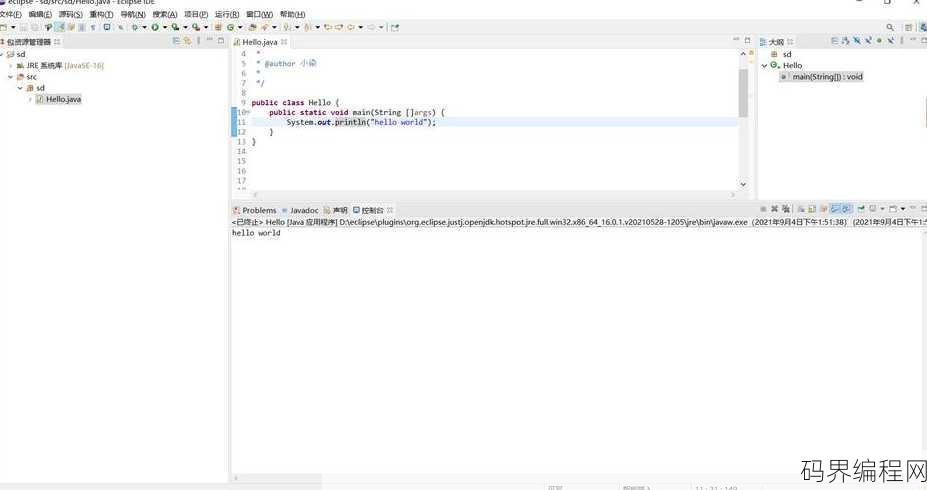The width and height of the screenshot is (927, 490).
Task: Open the 运行(R) menu
Action: point(227,14)
